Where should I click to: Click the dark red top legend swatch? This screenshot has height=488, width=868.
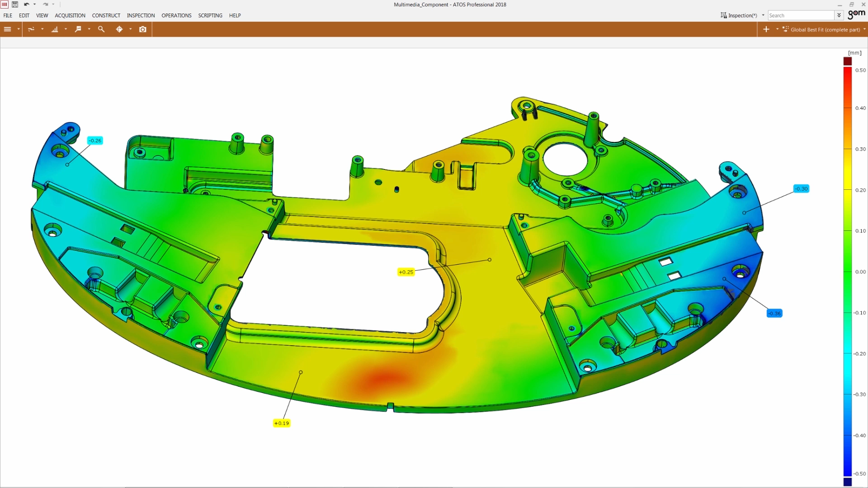[x=848, y=61]
